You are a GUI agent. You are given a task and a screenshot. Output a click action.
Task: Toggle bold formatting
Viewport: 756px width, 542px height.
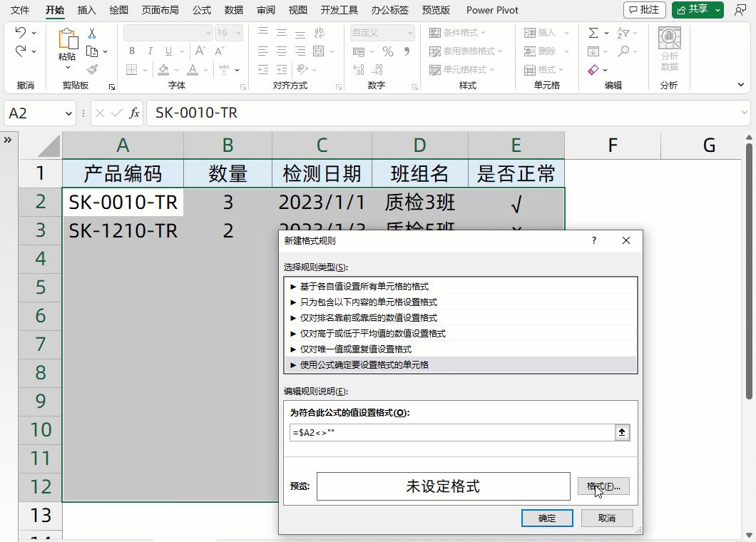pos(133,51)
